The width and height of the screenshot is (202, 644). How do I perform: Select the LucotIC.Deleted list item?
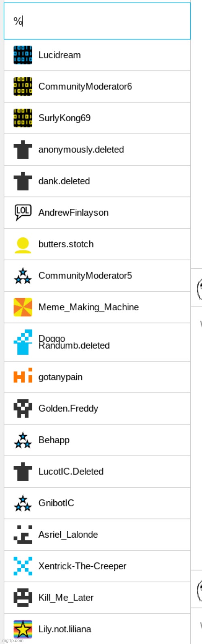point(97,472)
